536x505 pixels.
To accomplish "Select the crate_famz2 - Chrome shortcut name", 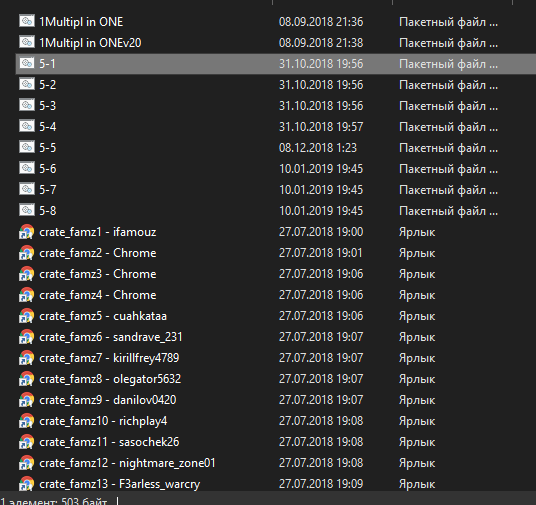I will pos(98,253).
